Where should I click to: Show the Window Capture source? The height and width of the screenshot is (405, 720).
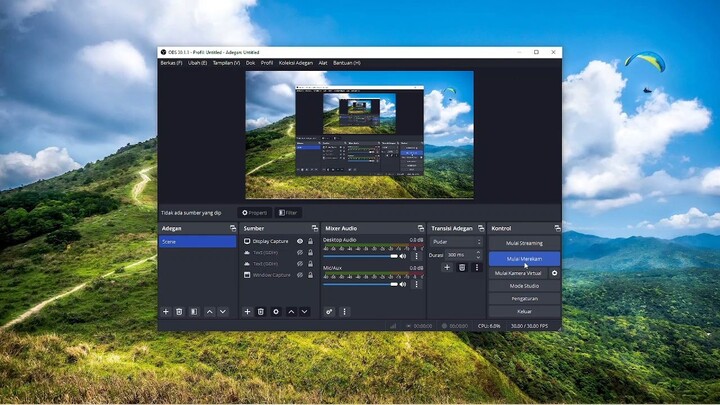click(x=299, y=275)
